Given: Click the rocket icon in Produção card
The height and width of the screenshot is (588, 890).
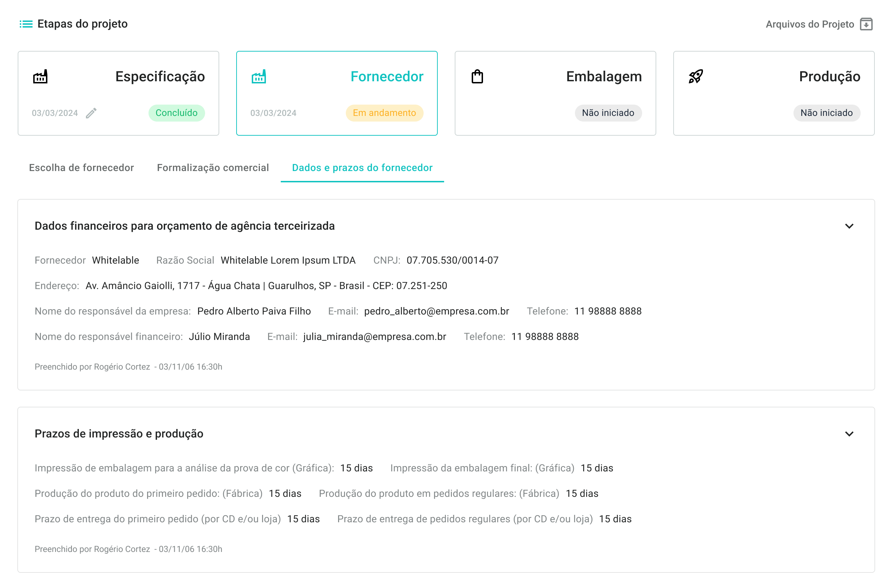Looking at the screenshot, I should (696, 76).
